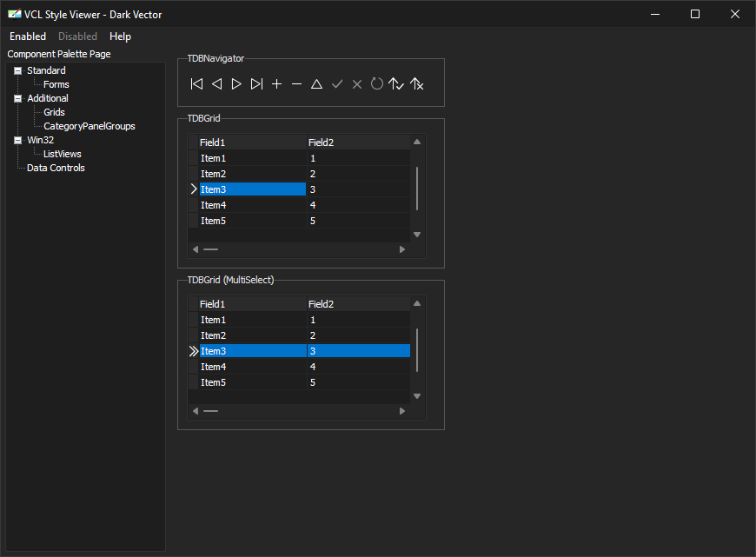Click the double-arrow row indicator in MultiSelect grid

tap(194, 351)
